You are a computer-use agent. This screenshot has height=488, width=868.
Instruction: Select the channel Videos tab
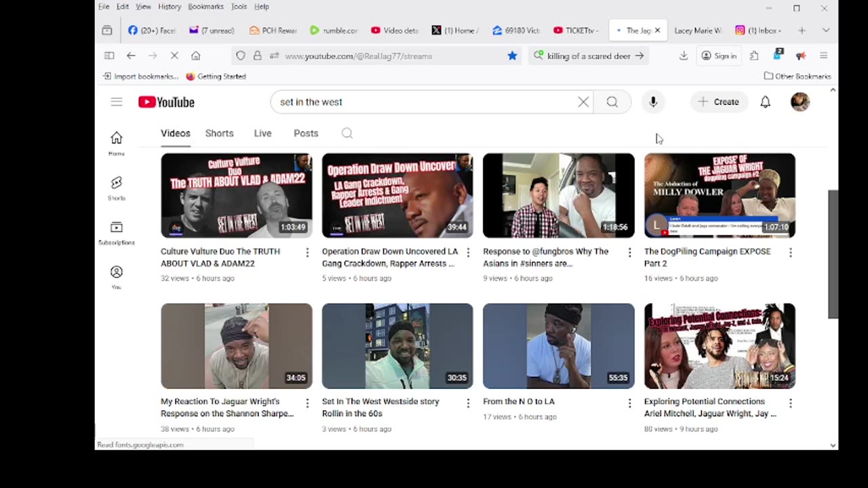pos(176,134)
